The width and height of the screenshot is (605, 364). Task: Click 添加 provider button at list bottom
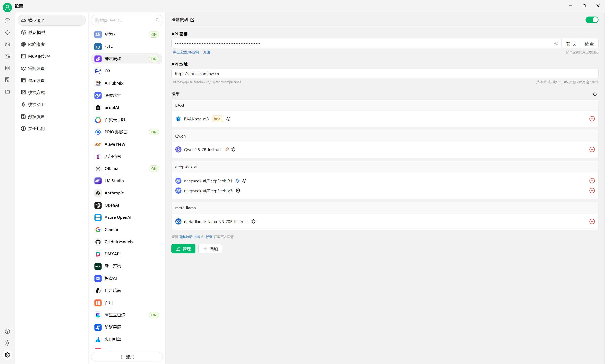(127, 357)
